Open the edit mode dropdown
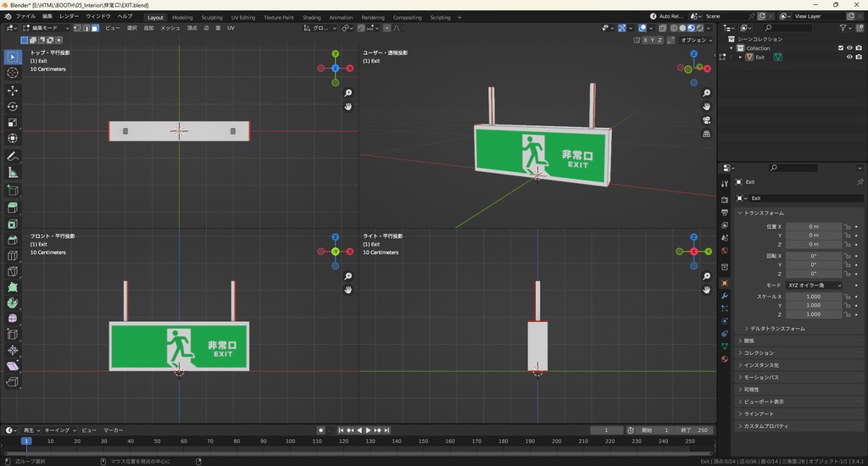This screenshot has height=466, width=868. tap(46, 28)
